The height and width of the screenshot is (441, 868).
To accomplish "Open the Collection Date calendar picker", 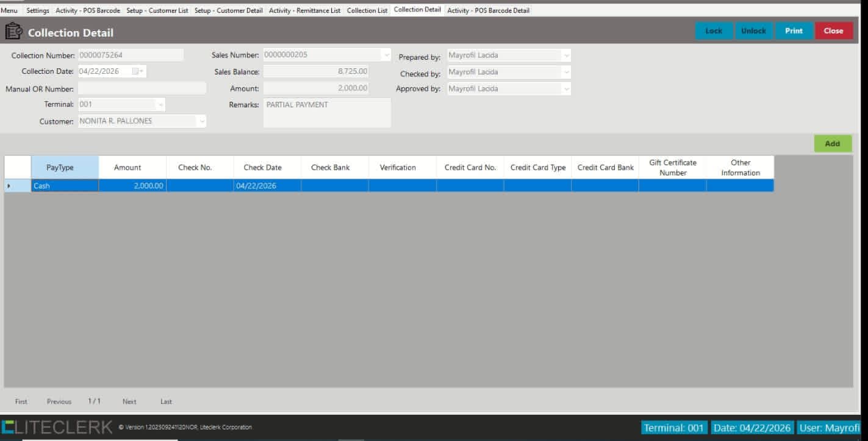I will tap(137, 71).
